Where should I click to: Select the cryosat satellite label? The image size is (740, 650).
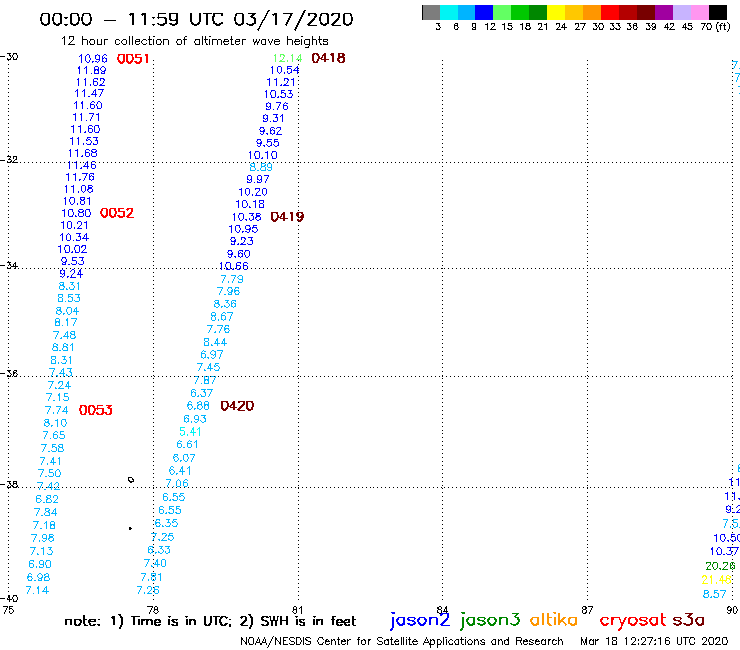coord(632,620)
